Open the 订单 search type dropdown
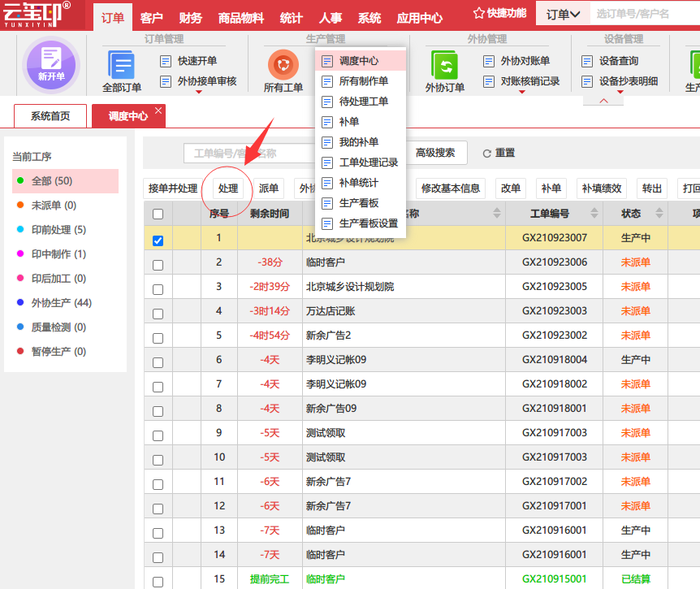The image size is (700, 589). coord(563,15)
